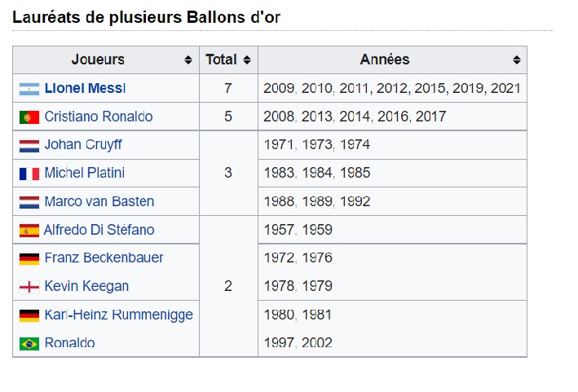Open the Marco van Basten link
Viewport: 578px width, 392px height.
coord(99,201)
